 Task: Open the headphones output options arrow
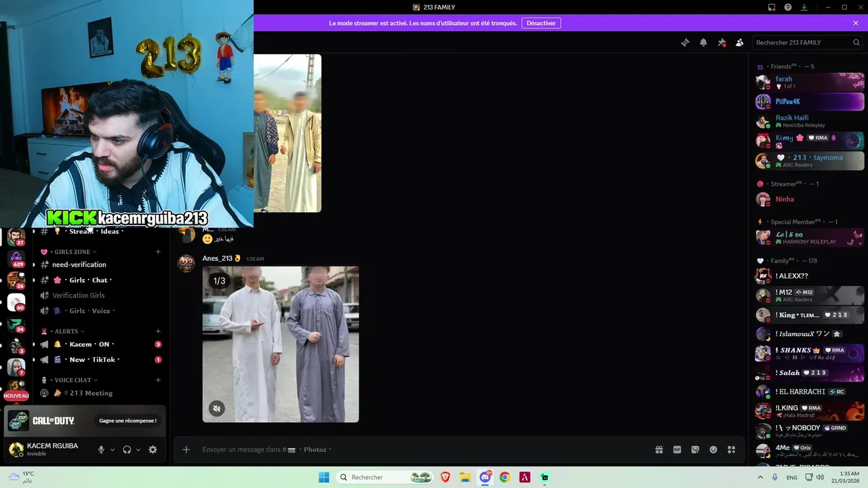coord(138,449)
